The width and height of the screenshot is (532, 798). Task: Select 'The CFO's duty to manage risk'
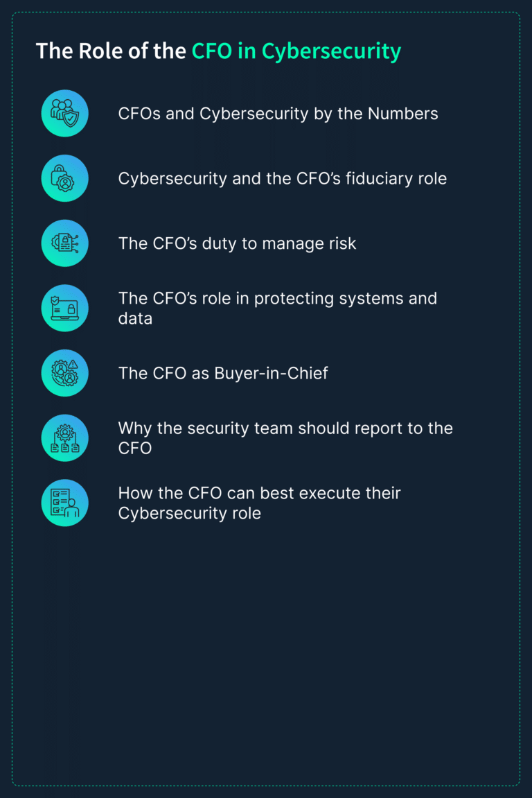pos(237,243)
